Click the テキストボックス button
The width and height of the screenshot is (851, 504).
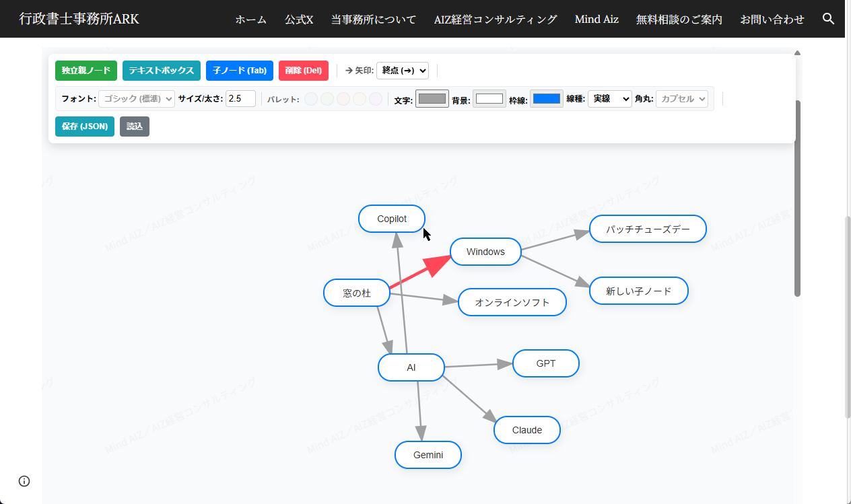[x=162, y=71]
